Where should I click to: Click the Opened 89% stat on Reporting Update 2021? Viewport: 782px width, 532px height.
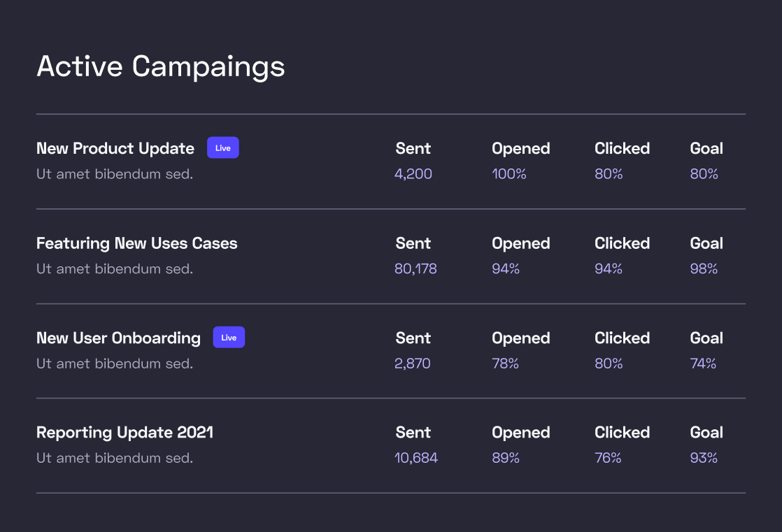point(505,458)
